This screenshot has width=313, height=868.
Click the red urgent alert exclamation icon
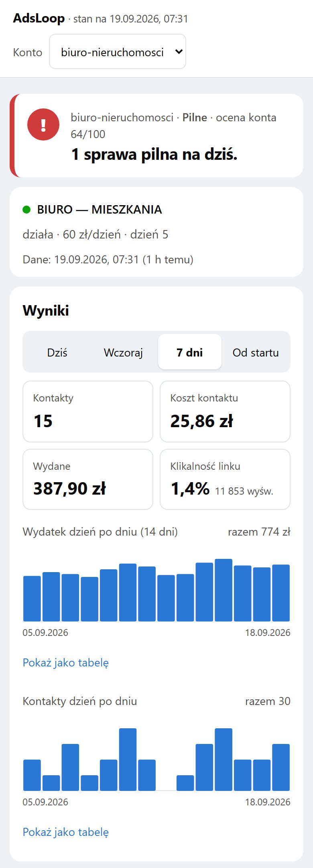[x=43, y=124]
